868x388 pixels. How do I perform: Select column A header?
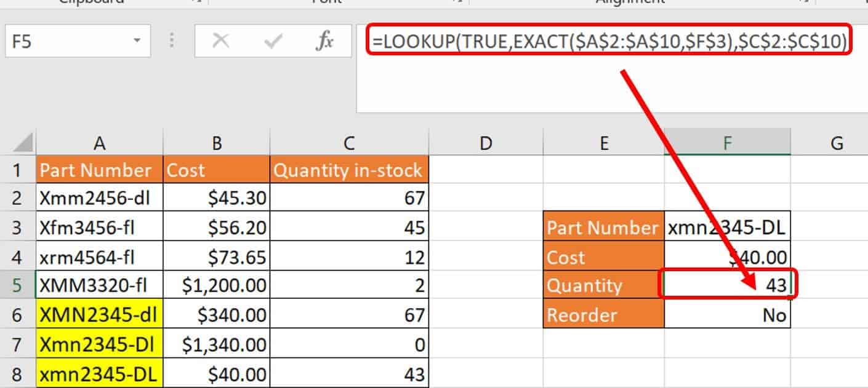[99, 143]
